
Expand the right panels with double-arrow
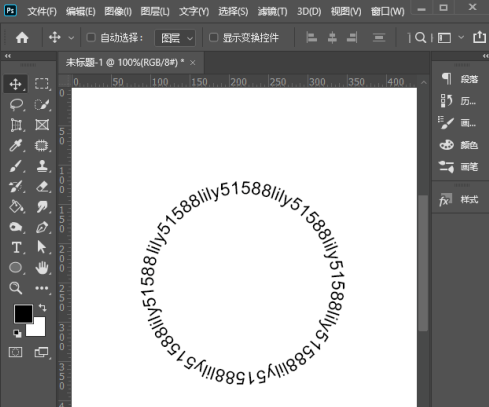485,56
